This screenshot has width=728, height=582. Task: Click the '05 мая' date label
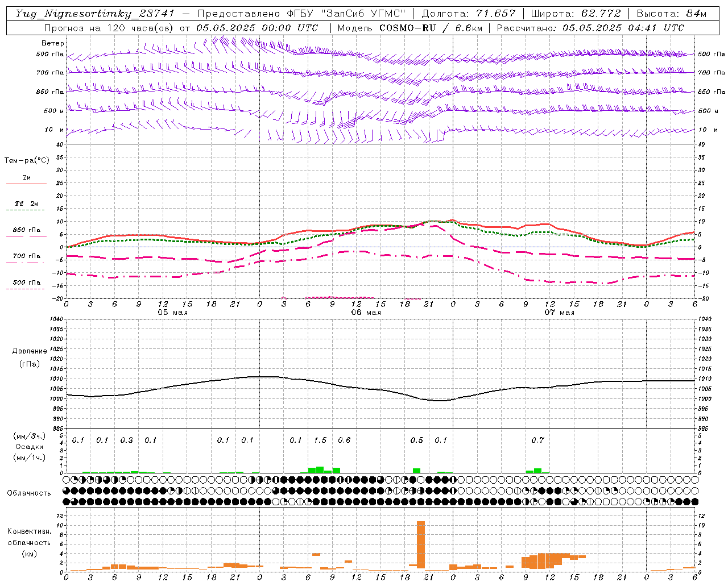(x=172, y=313)
